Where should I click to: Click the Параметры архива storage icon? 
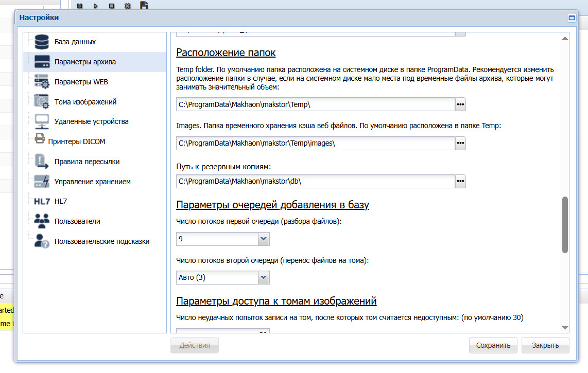point(42,61)
